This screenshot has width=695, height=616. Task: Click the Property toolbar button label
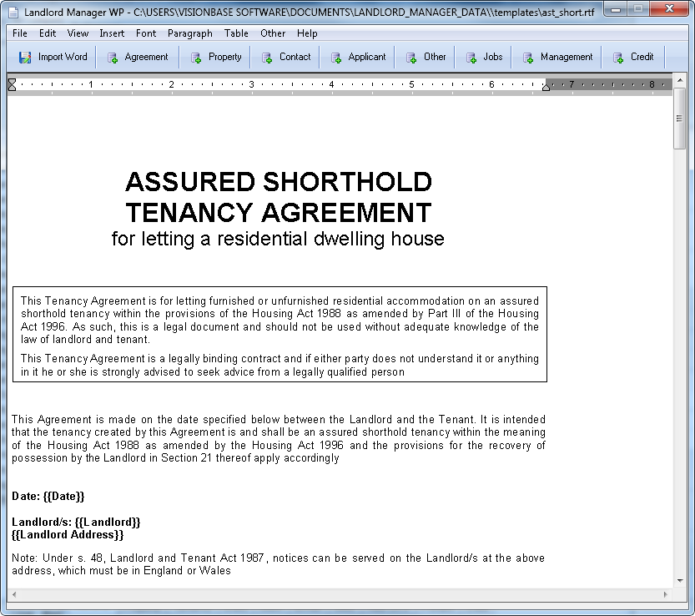point(224,57)
